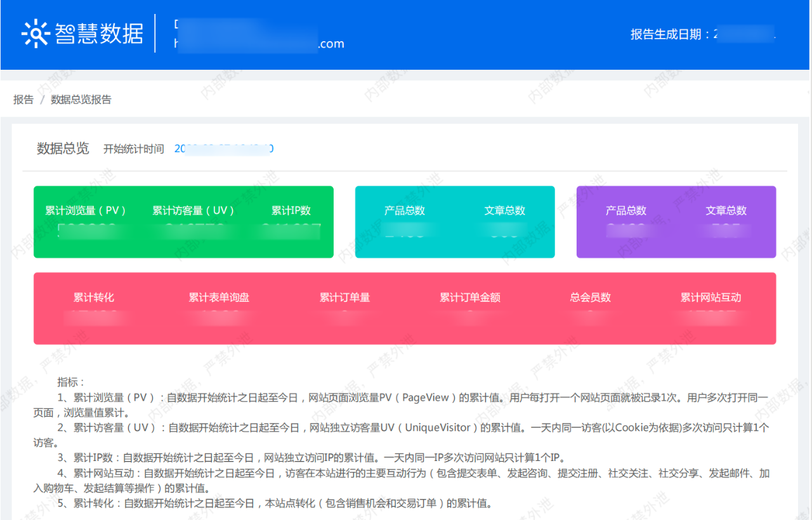Image resolution: width=812 pixels, height=520 pixels.
Task: Click the 累计订单金额 statistic
Action: (x=469, y=297)
